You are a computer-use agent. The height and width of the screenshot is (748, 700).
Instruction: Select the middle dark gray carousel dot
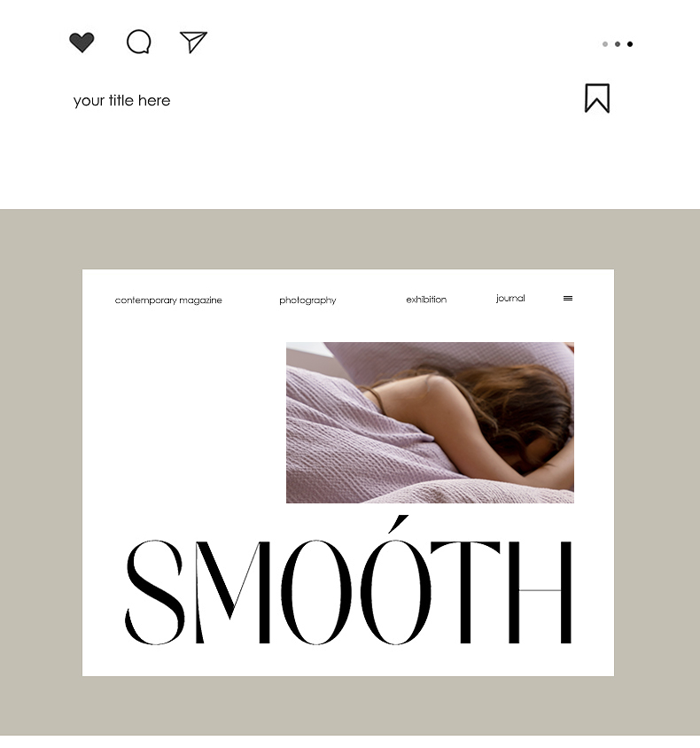[618, 44]
